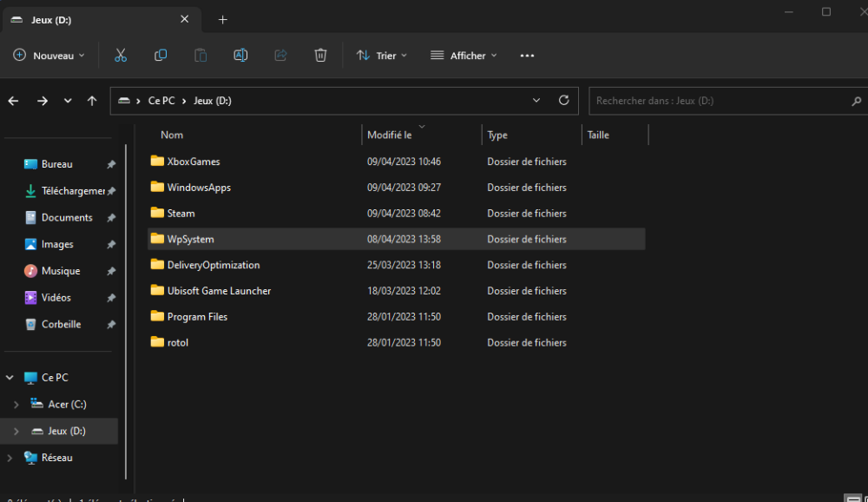This screenshot has height=502, width=868.
Task: Collapse the Ce PC tree node
Action: [x=10, y=378]
